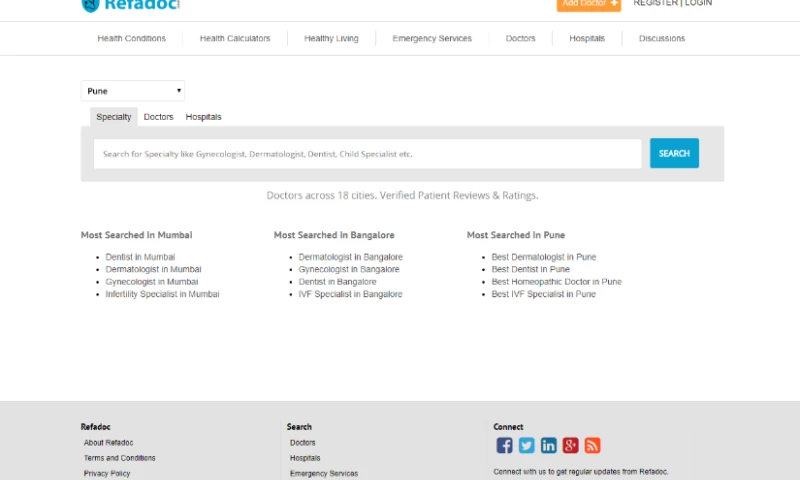Open Hospitals link in footer Search section

tap(305, 458)
